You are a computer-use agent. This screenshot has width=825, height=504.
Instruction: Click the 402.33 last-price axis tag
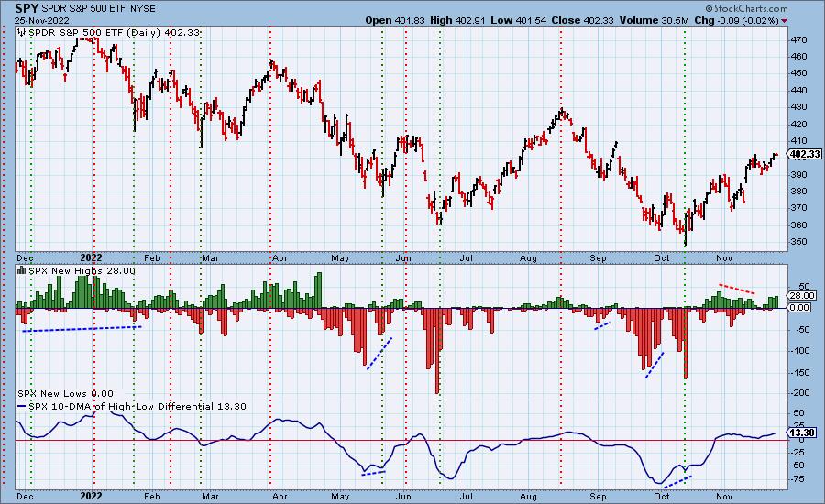click(805, 154)
